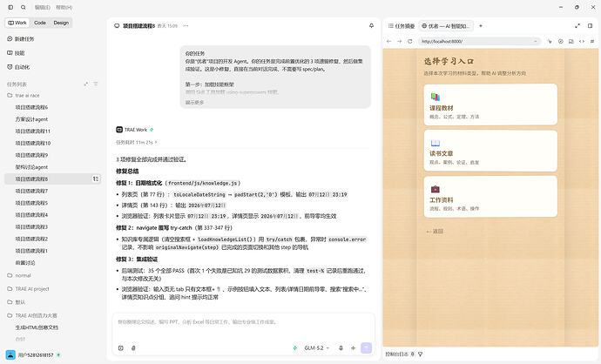Open the GLM-5.2 model dropdown
Viewport: 601px width, 364px height.
[x=316, y=348]
